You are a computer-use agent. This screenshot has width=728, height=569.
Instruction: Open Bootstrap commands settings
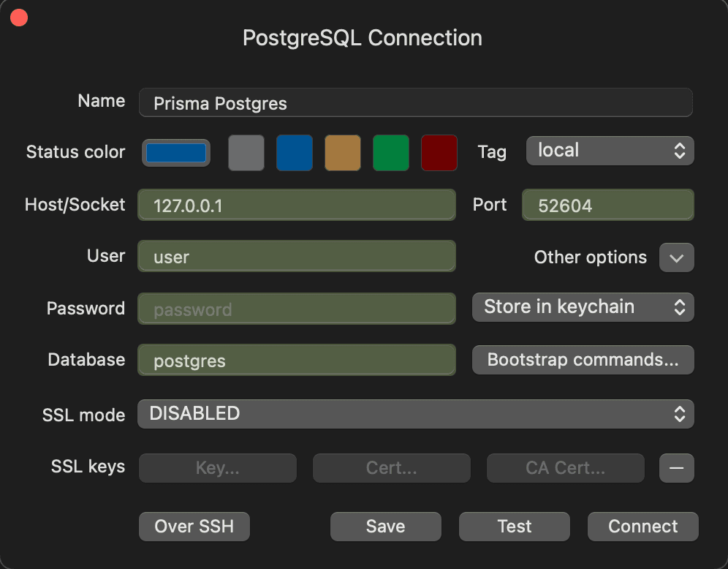point(583,360)
